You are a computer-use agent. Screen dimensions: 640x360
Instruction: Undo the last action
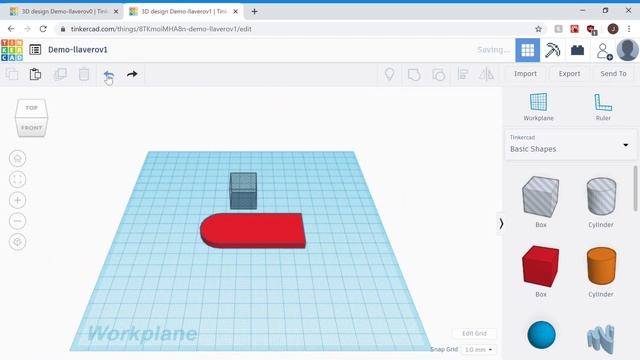pyautogui.click(x=108, y=74)
